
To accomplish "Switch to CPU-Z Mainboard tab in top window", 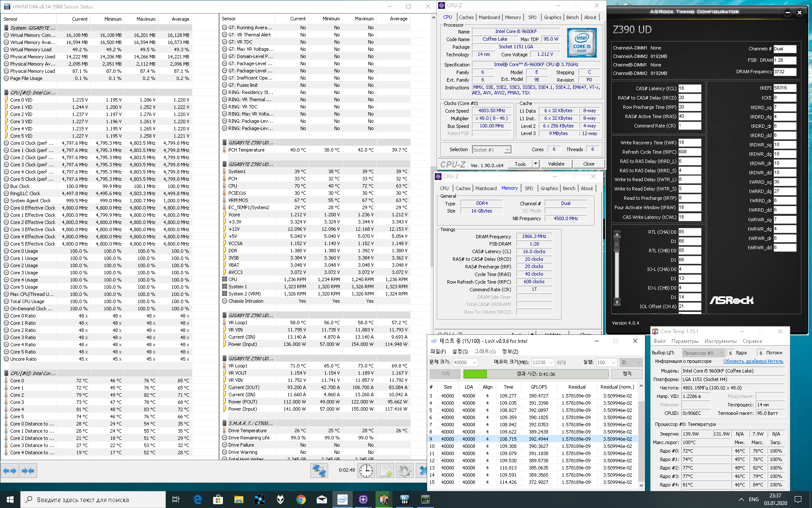I will (489, 17).
